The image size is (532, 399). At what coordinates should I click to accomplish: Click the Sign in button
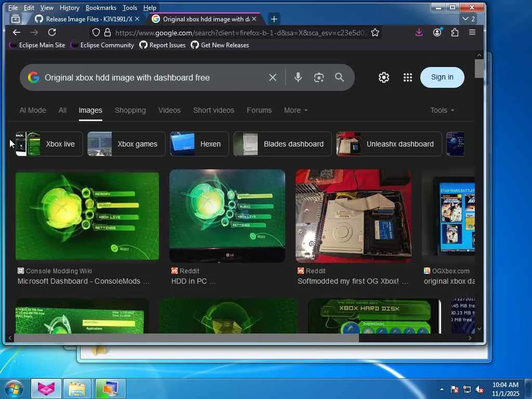(x=442, y=77)
